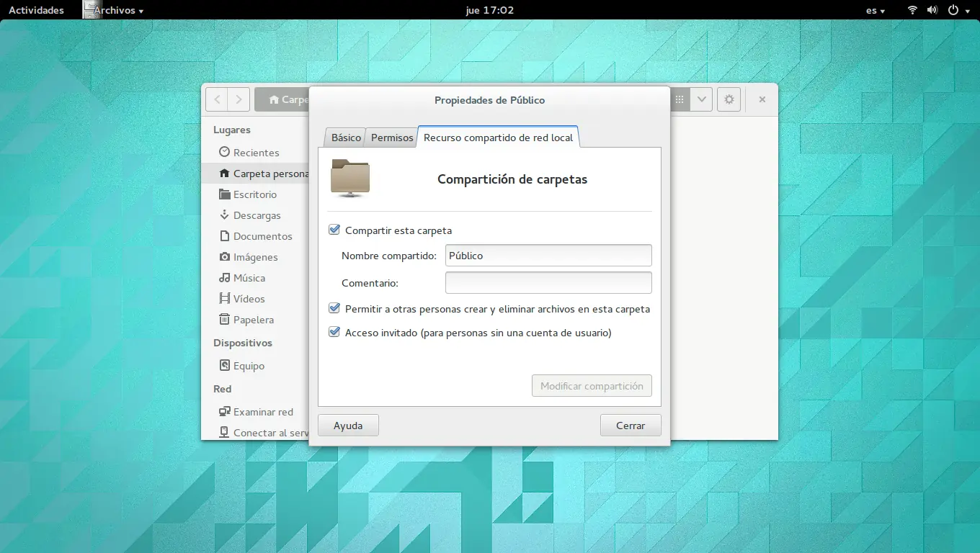Click the home icon beside Carpeta personal

pos(224,174)
